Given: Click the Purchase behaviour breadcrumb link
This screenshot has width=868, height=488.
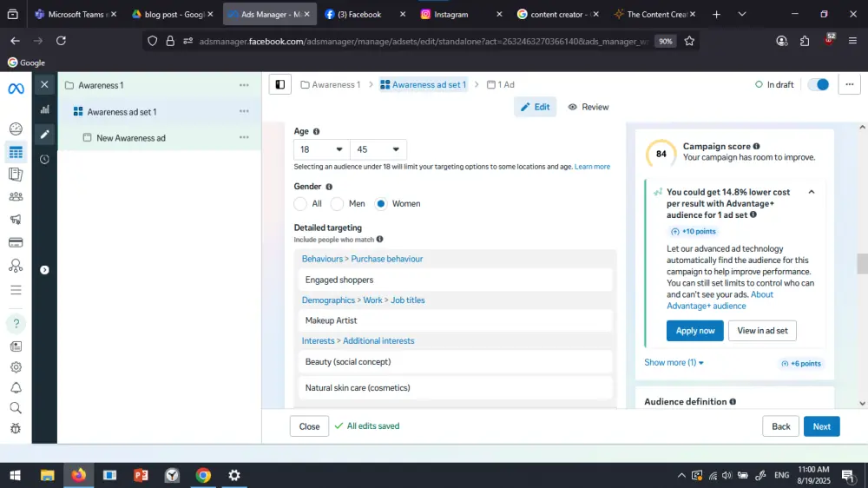Looking at the screenshot, I should (x=386, y=259).
